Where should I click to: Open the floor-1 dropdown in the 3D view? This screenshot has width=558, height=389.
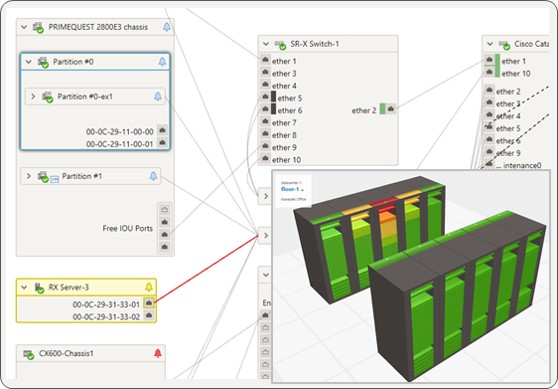click(x=293, y=189)
